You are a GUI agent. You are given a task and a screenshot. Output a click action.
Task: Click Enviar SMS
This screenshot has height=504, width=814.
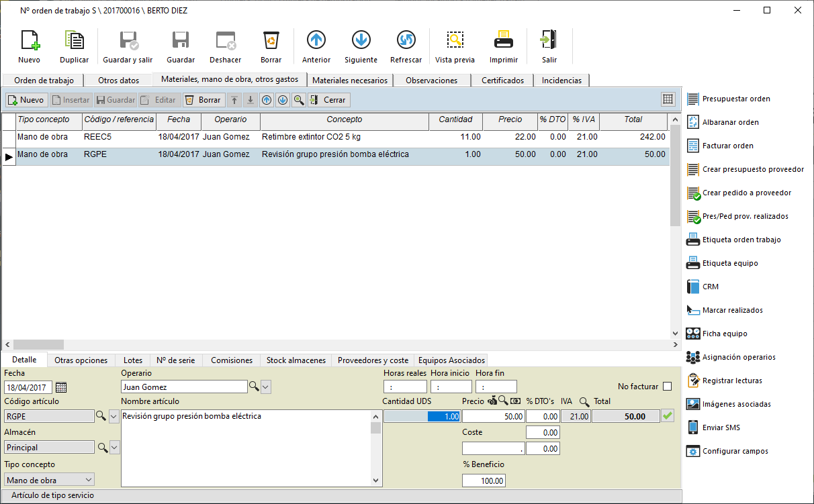pyautogui.click(x=713, y=427)
